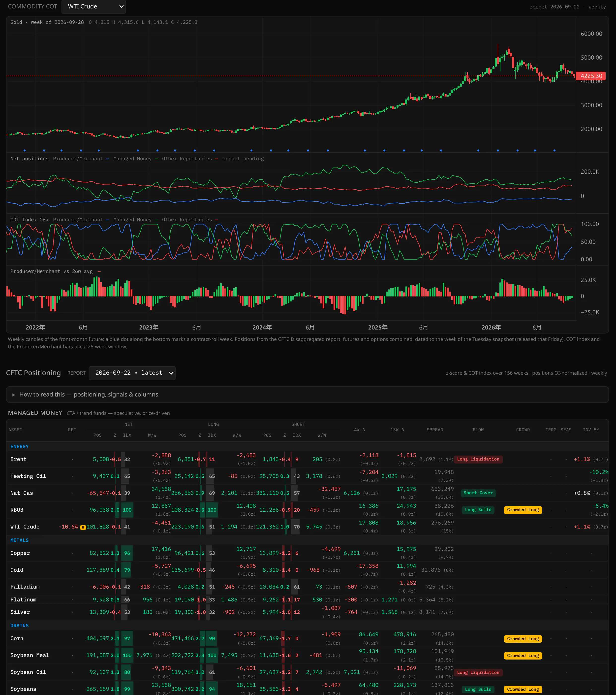Click the CROWD column header
Image resolution: width=616 pixels, height=695 pixels.
pos(523,430)
